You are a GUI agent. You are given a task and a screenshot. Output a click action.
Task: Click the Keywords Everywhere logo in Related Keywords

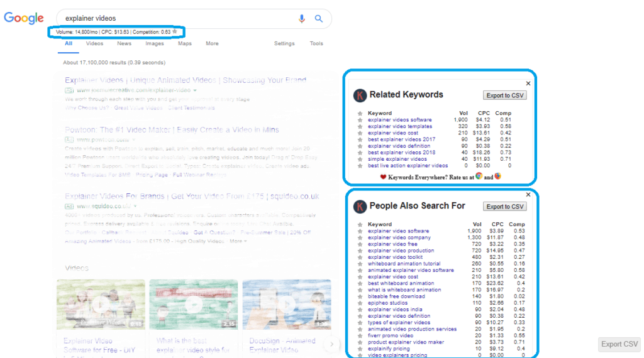click(x=360, y=95)
